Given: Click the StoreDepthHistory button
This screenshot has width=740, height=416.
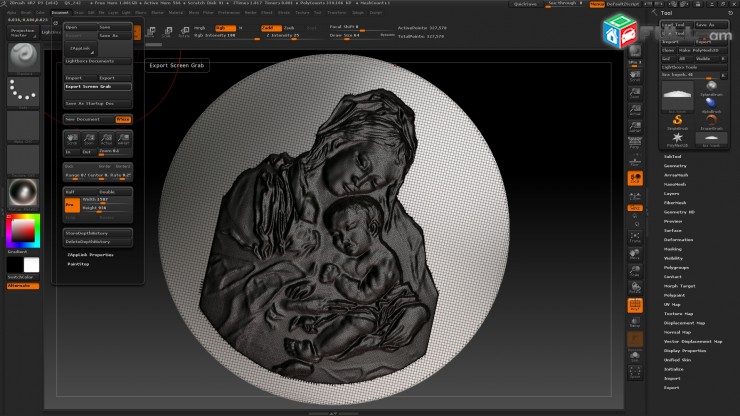Looking at the screenshot, I should click(x=98, y=233).
